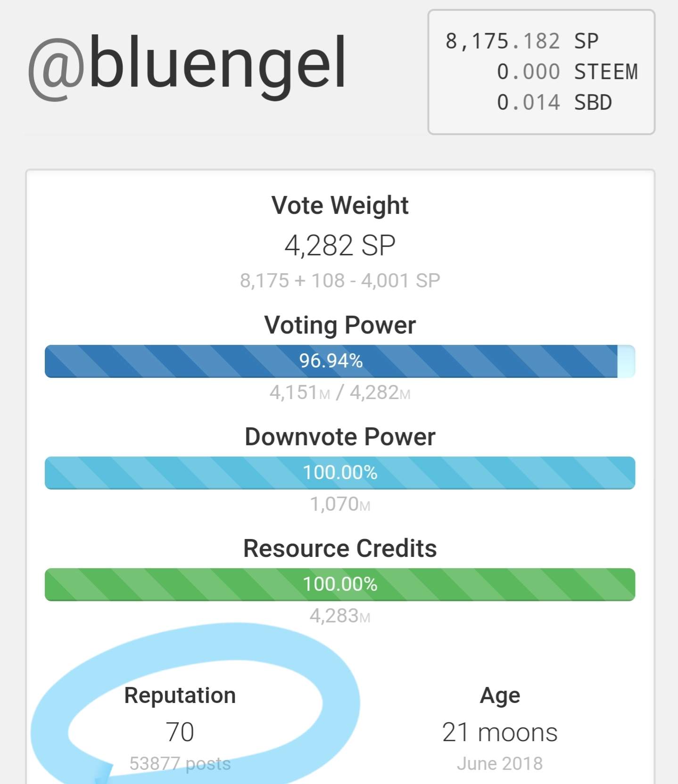
Task: Click the @bluengel account name heading
Action: pyautogui.click(x=187, y=64)
